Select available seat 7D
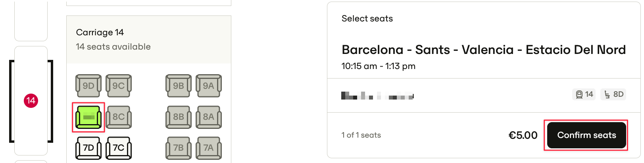 [88, 148]
